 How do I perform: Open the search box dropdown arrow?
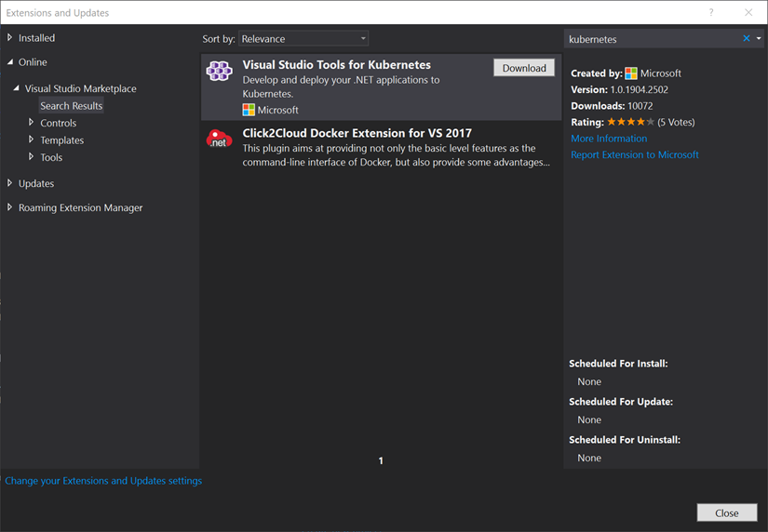tap(759, 38)
